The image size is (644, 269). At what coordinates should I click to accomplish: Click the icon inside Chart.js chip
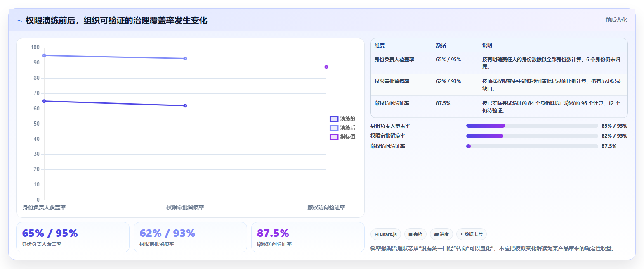(377, 234)
